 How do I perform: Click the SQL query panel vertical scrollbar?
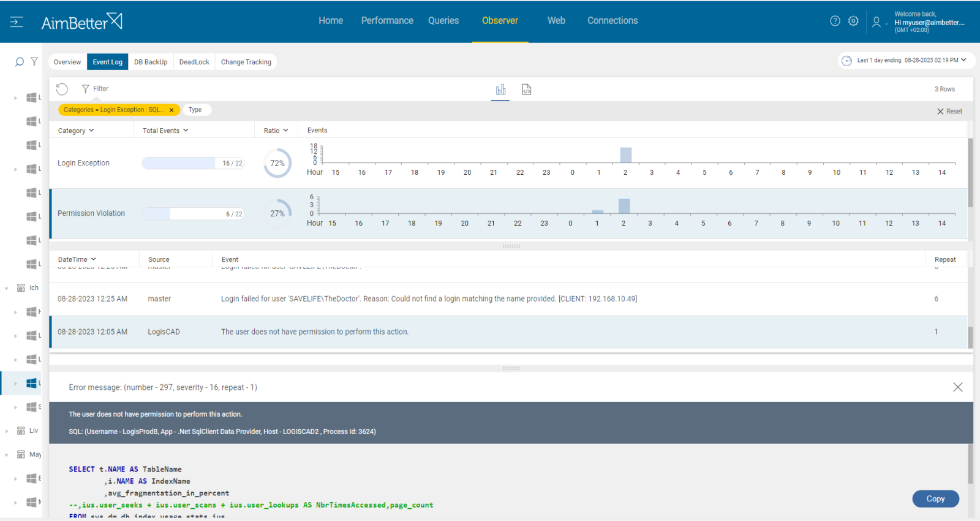point(970,464)
